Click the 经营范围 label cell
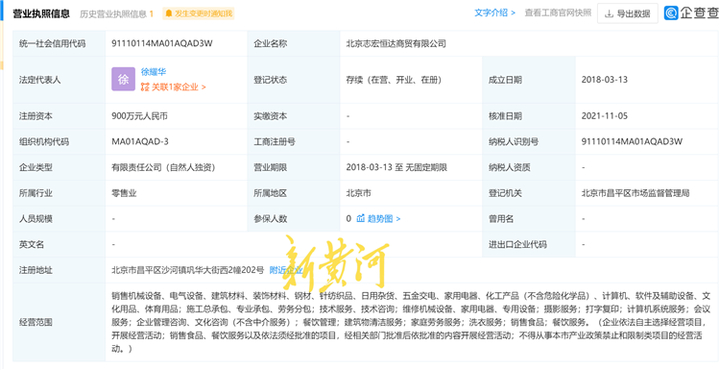The height and width of the screenshot is (370, 720). (59, 322)
